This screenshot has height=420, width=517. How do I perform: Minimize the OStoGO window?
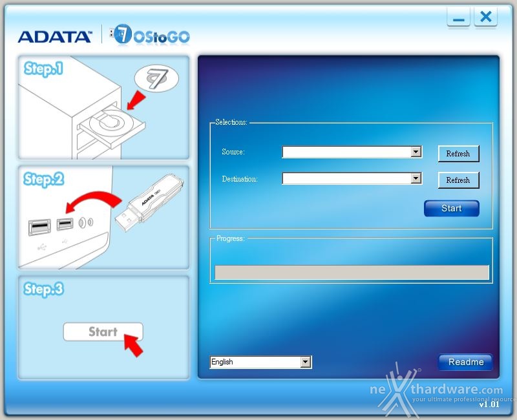458,18
